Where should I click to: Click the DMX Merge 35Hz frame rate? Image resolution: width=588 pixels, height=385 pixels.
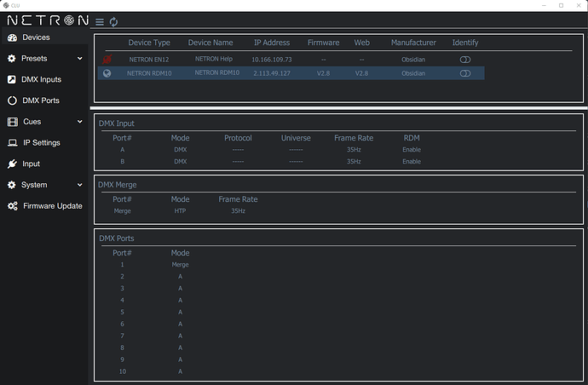pos(238,211)
